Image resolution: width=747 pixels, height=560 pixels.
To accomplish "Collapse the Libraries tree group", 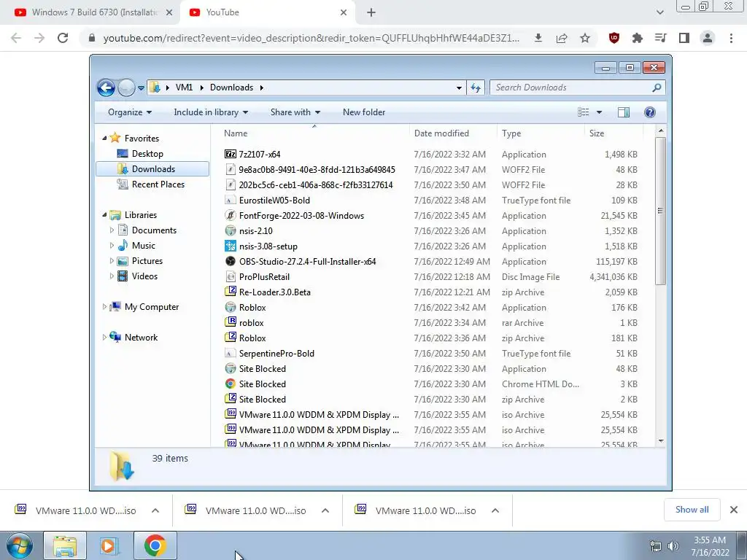I will tap(104, 215).
